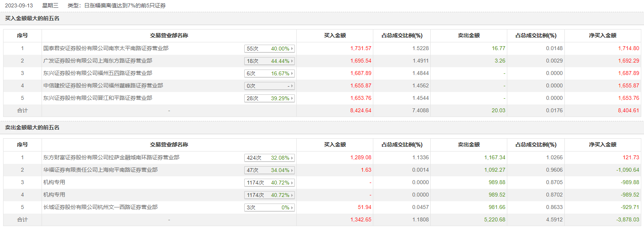This screenshot has width=644, height=228.
Task: Expand the 55次 40.00% dropdown
Action: pyautogui.click(x=269, y=49)
